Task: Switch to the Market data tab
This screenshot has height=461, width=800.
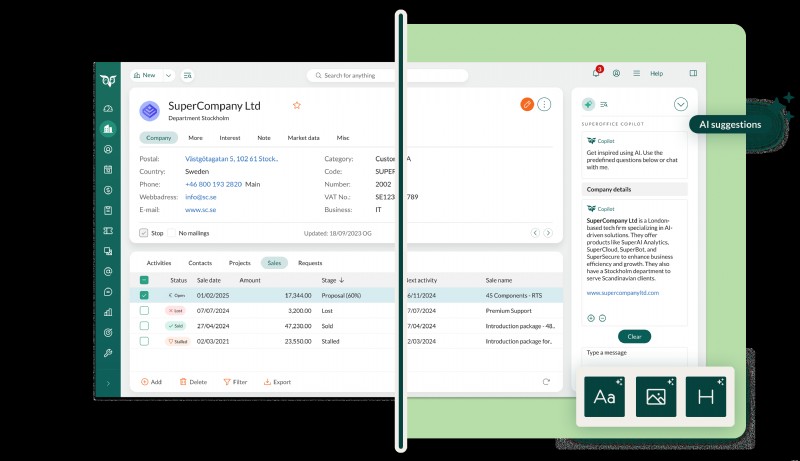Action: (304, 138)
